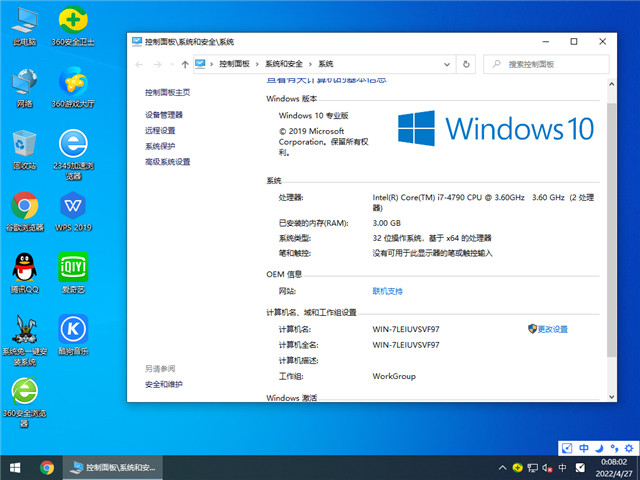Screen dimensions: 640x480
Task: Select the 控制面板 taskbar window button
Action: (113, 468)
